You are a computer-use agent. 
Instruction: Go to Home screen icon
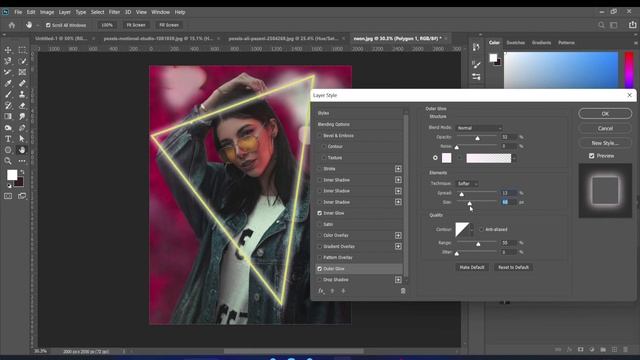(x=12, y=25)
